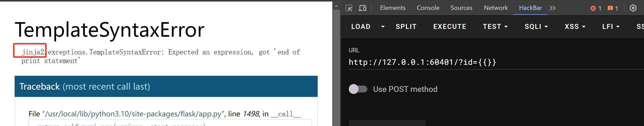Switch to the Elements tab
The width and height of the screenshot is (644, 126).
[x=393, y=8]
